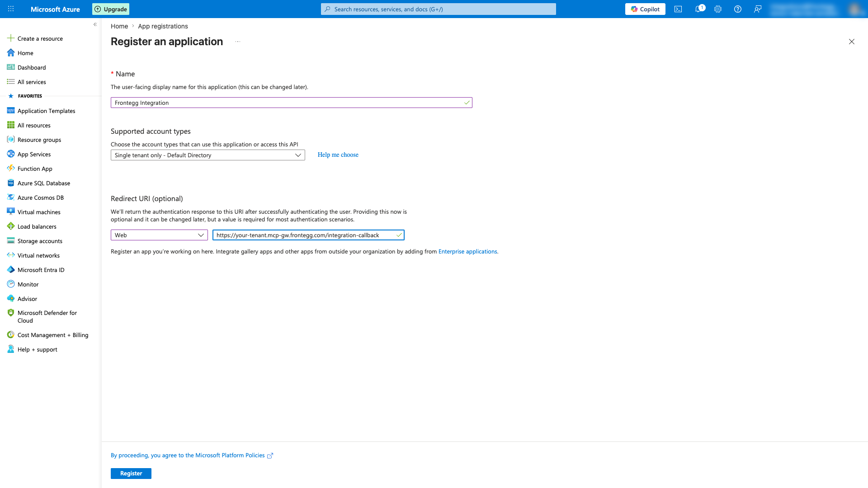Open portal settings gear
The image size is (868, 488).
[718, 9]
